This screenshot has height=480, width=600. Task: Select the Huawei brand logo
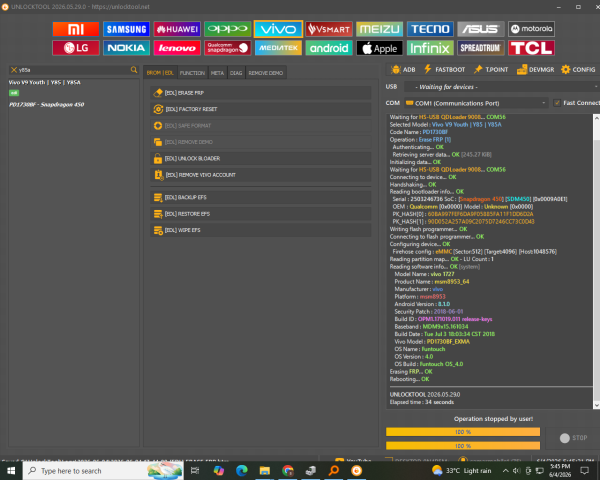(177, 29)
